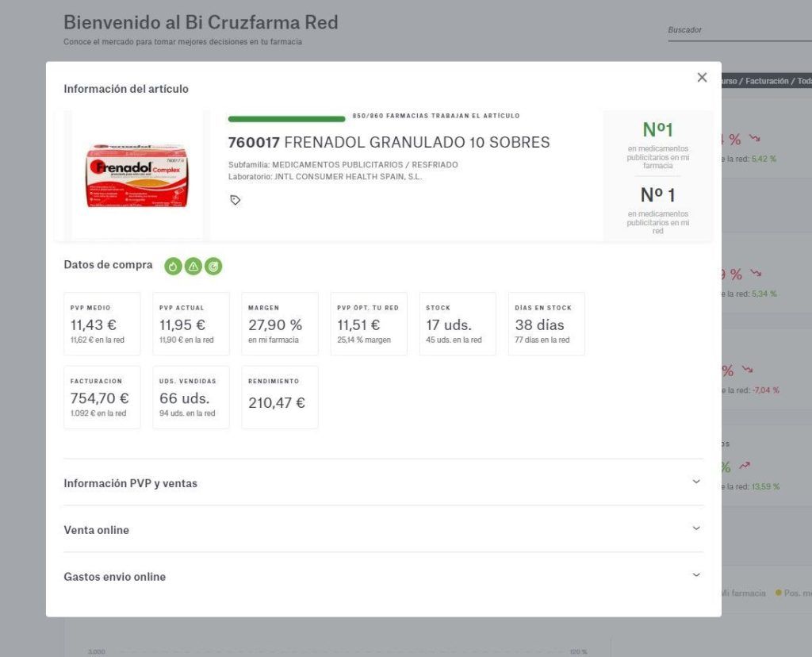Click the green flame icon next to Datos de compra

173,267
